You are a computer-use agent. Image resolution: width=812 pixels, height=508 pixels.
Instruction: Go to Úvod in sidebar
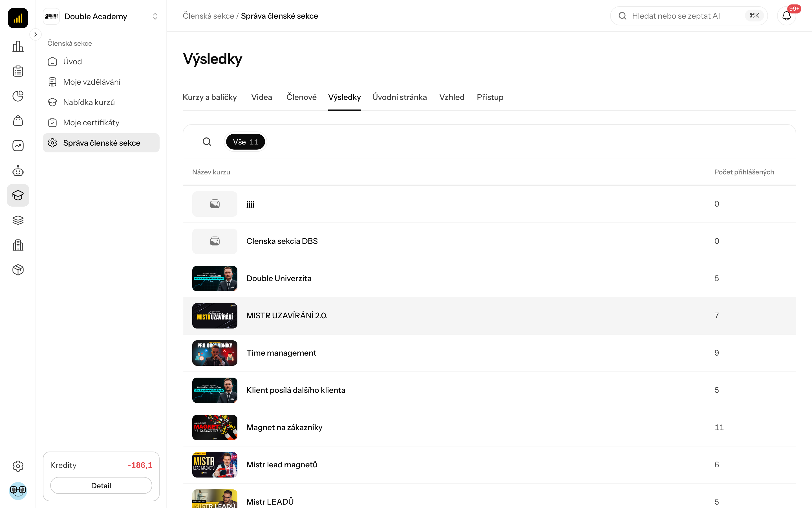(x=101, y=62)
